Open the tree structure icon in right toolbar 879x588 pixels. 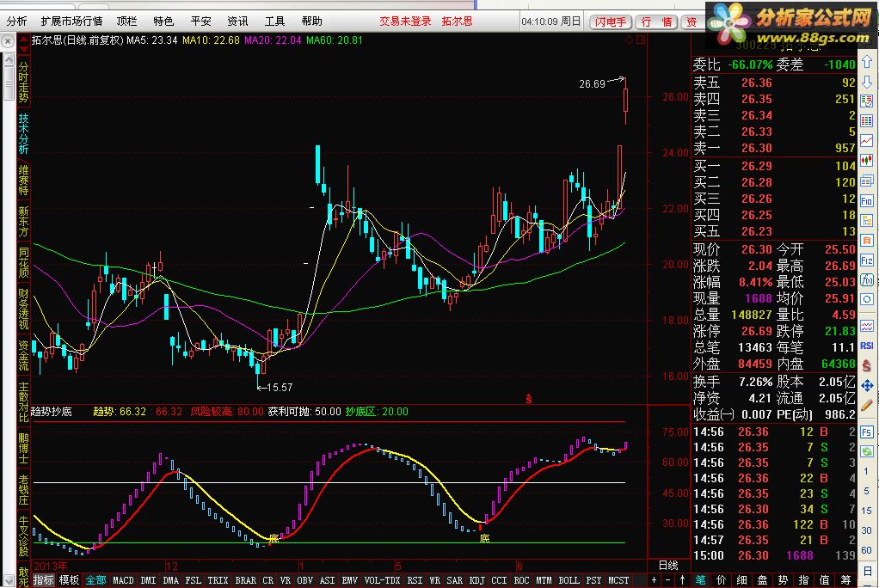tap(867, 220)
